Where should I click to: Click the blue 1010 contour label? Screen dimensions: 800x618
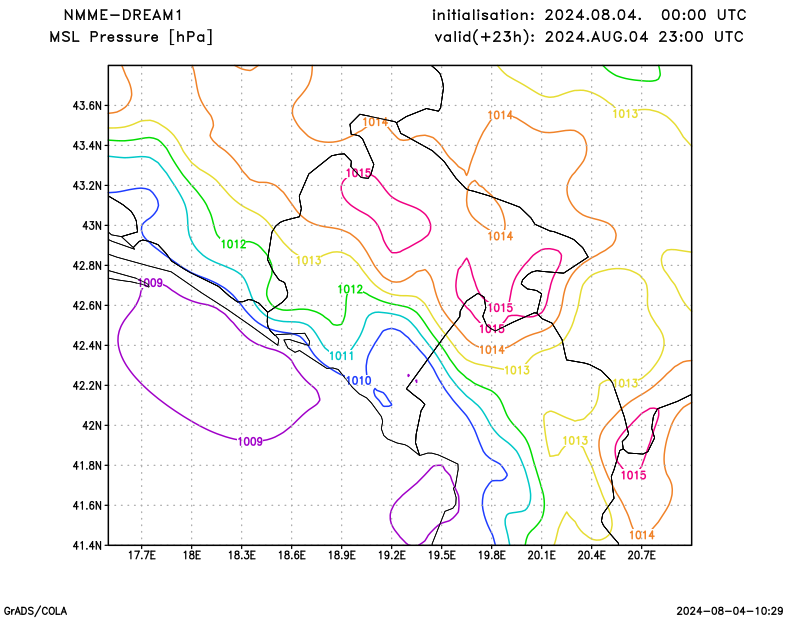(359, 381)
